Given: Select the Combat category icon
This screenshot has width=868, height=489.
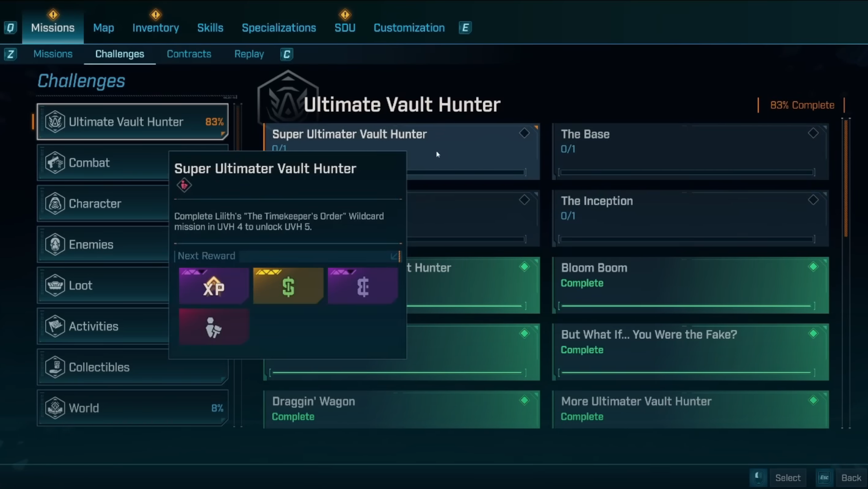Looking at the screenshot, I should (x=55, y=163).
